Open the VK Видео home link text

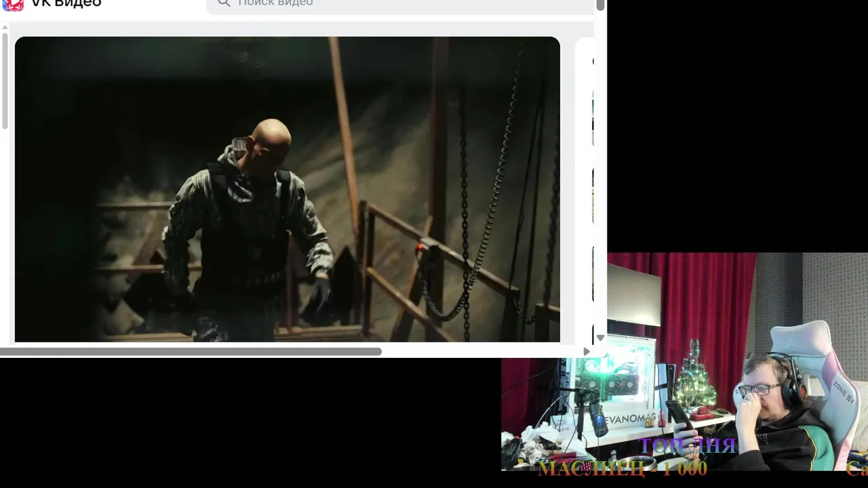(x=66, y=3)
